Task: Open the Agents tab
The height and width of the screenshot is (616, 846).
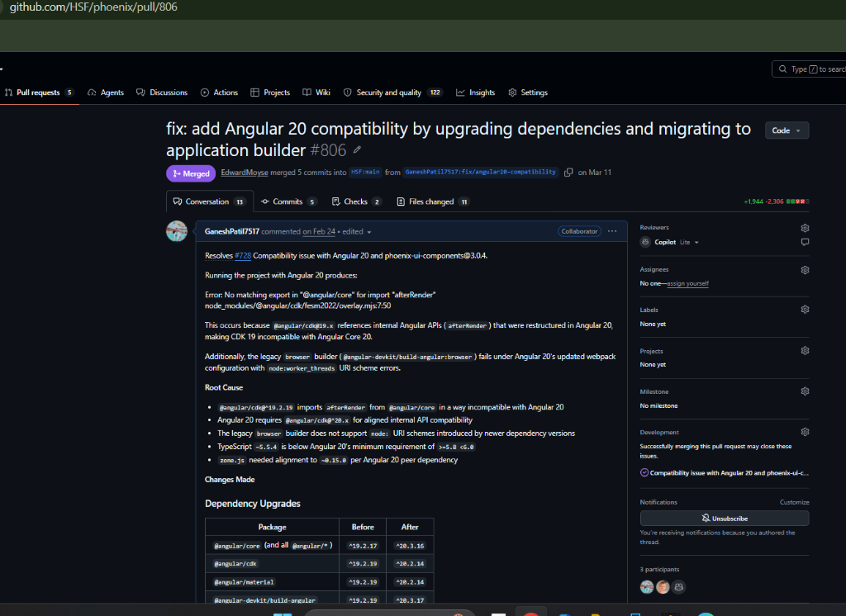Action: coord(106,92)
